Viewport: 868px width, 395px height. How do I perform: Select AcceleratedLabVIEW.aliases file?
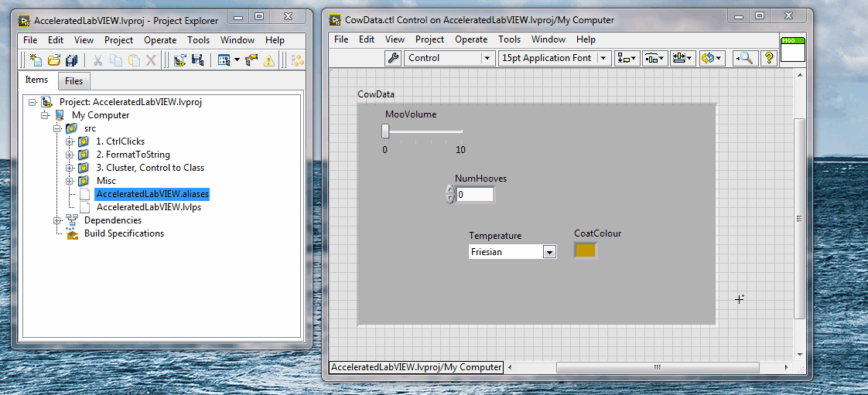[152, 194]
